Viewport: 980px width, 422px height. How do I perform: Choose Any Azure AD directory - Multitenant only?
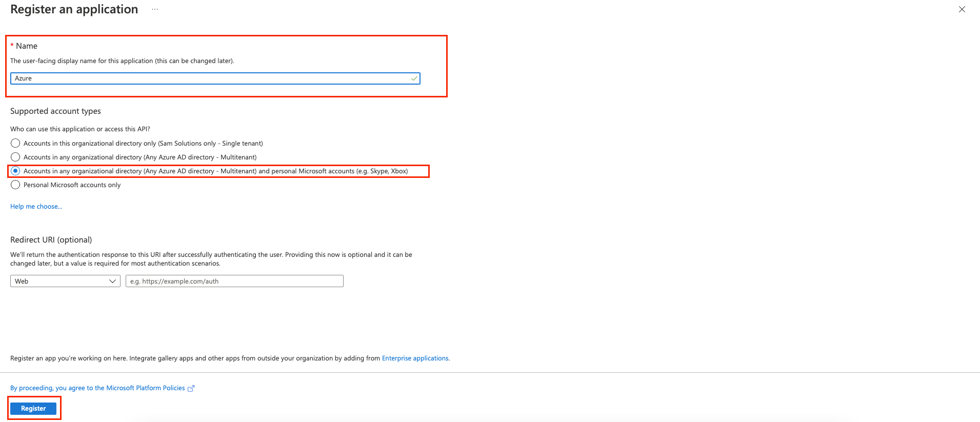15,157
